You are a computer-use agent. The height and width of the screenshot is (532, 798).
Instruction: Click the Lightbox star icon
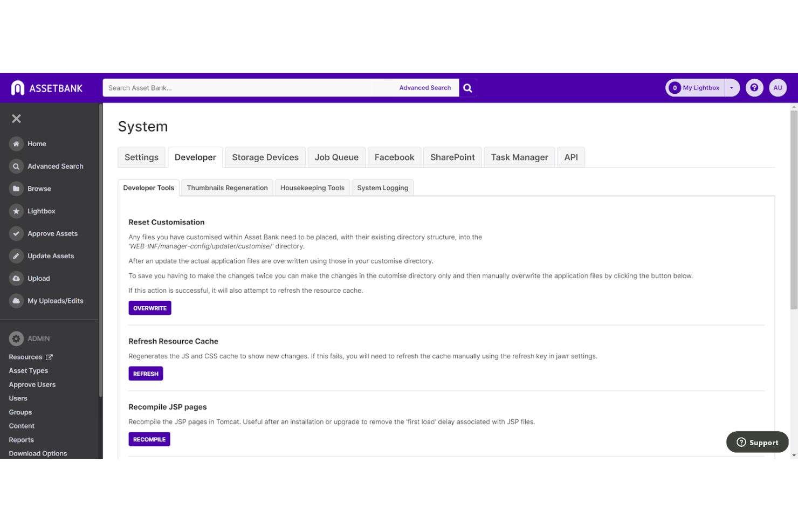pyautogui.click(x=16, y=211)
